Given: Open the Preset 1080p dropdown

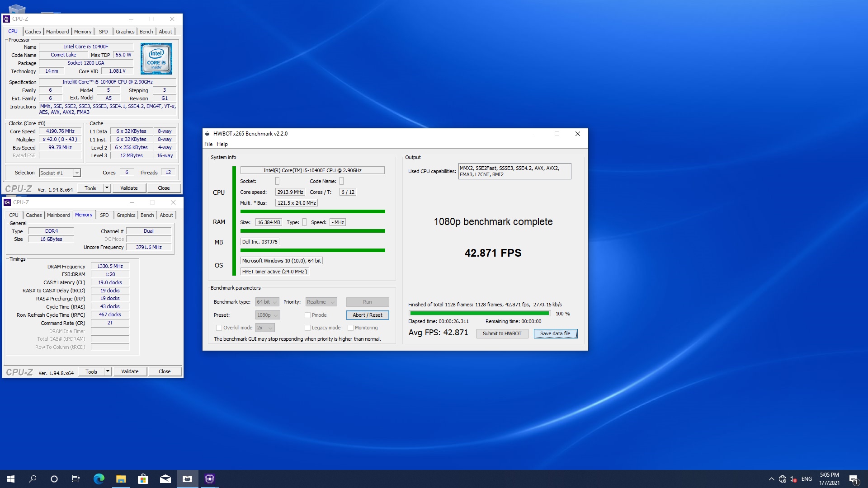Looking at the screenshot, I should point(268,315).
